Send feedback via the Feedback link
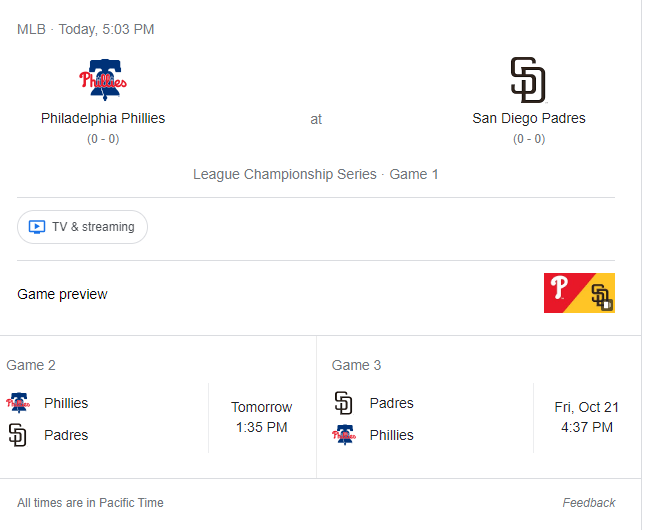The height and width of the screenshot is (530, 661). coord(589,503)
